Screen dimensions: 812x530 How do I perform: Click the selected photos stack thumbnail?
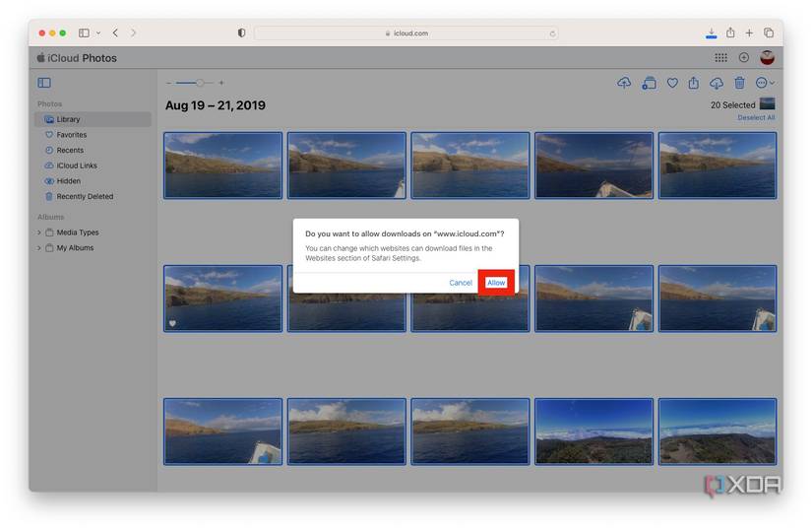click(767, 103)
